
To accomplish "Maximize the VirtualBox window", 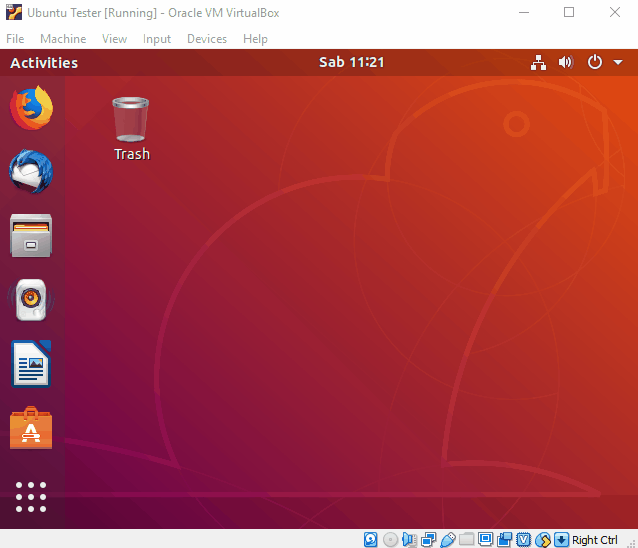I will point(569,13).
